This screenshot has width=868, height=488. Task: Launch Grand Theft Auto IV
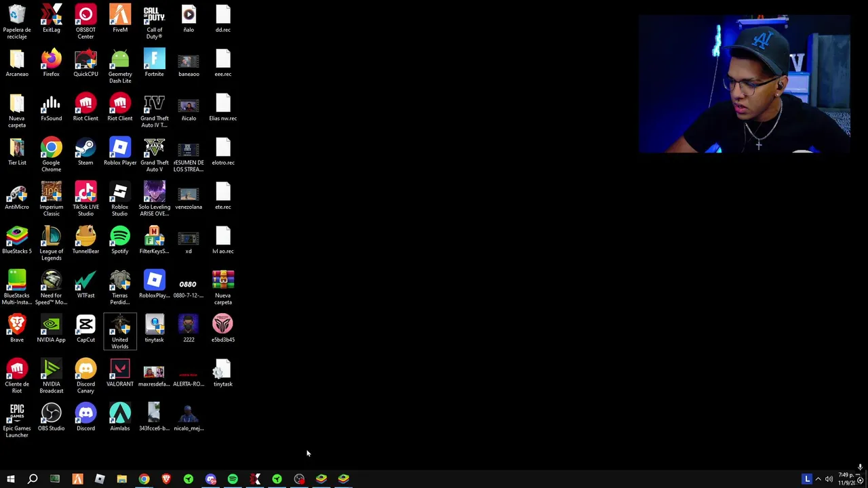coord(155,110)
